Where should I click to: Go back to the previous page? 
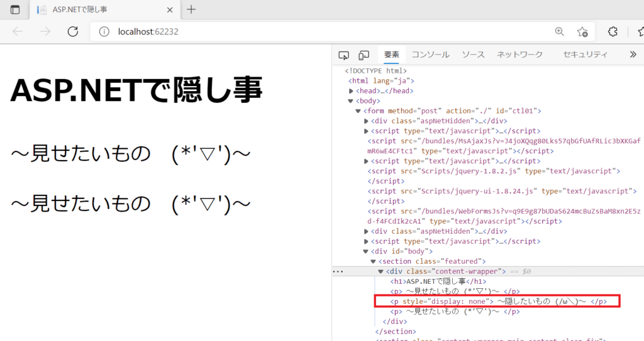pos(17,31)
